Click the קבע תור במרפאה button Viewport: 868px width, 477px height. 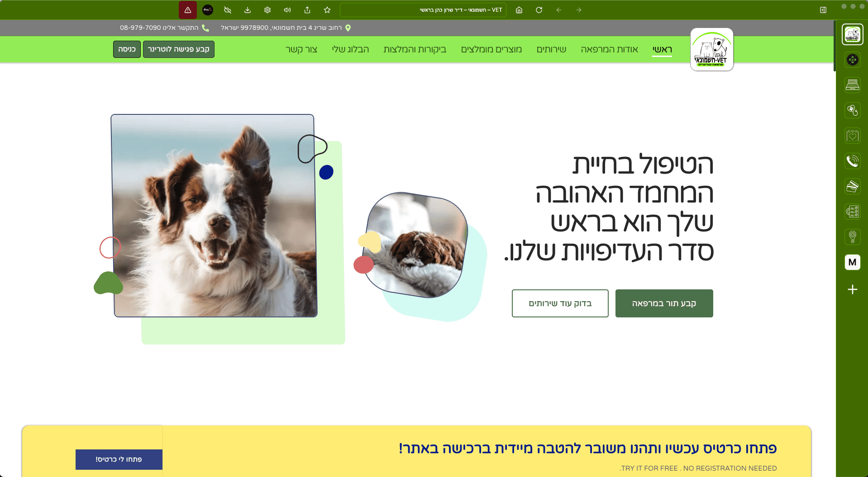[664, 303]
